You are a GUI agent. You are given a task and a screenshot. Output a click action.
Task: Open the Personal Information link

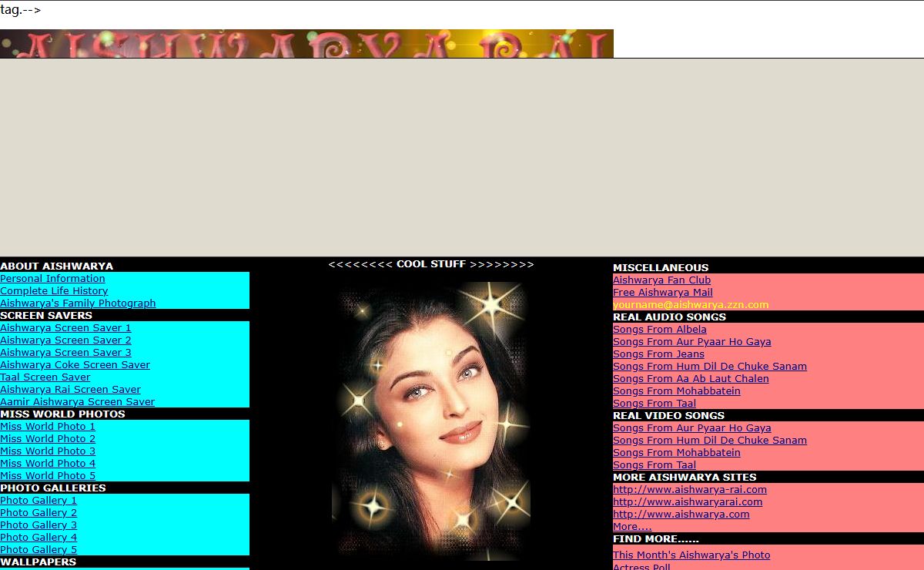click(x=52, y=279)
